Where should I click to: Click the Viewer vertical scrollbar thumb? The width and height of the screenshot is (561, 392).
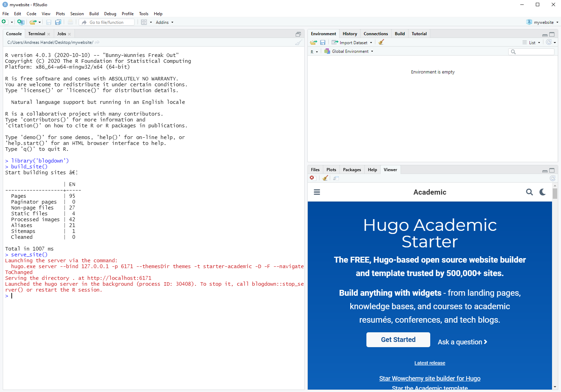click(x=555, y=193)
